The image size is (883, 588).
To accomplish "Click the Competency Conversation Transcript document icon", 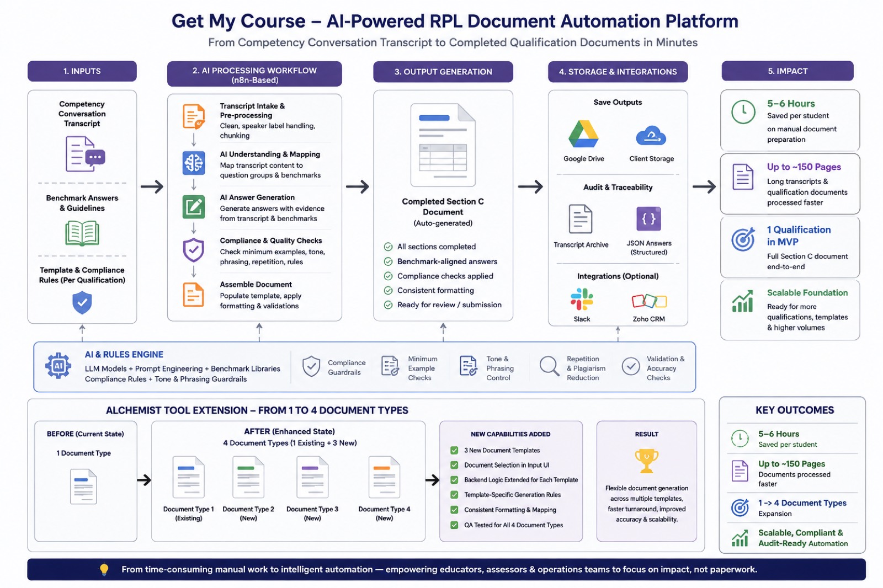I will click(x=85, y=154).
